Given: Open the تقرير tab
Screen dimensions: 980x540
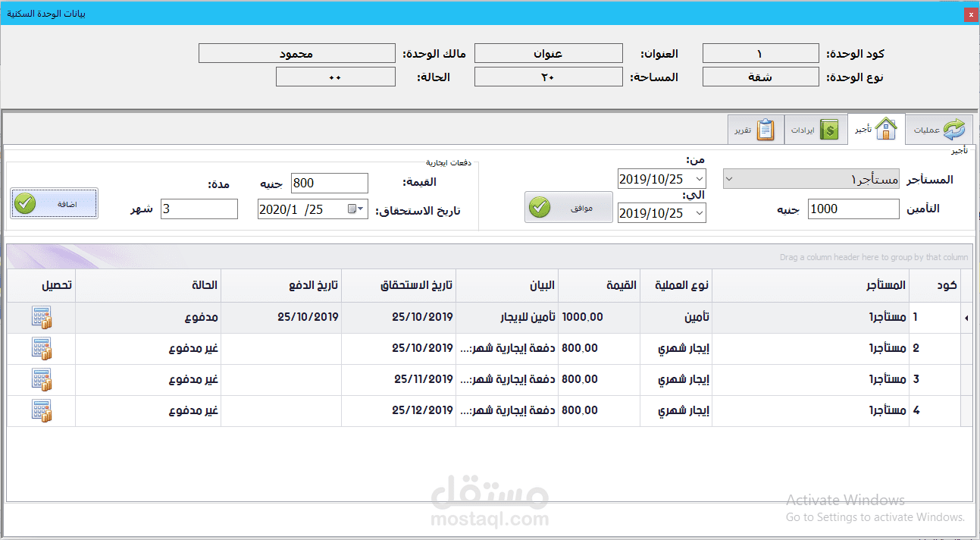Looking at the screenshot, I should pyautogui.click(x=755, y=129).
